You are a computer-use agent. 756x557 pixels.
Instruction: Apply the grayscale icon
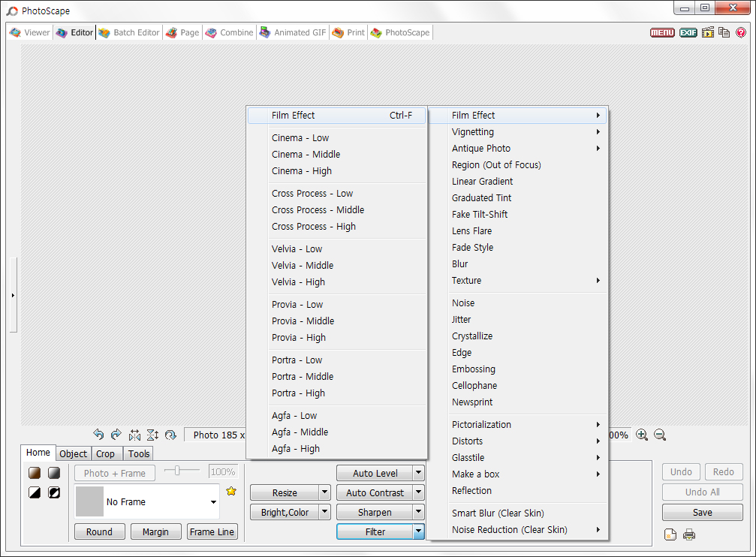pos(54,473)
